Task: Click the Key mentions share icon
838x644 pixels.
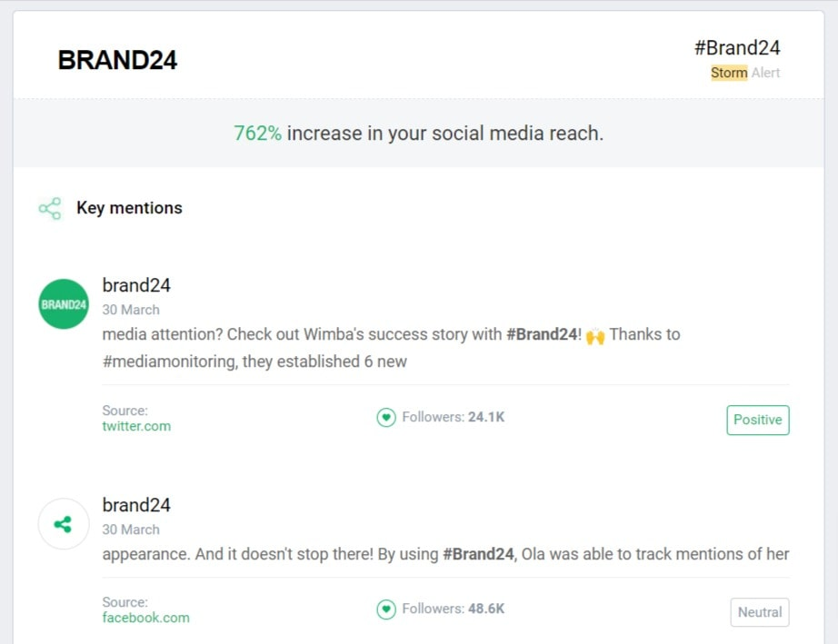Action: 50,208
